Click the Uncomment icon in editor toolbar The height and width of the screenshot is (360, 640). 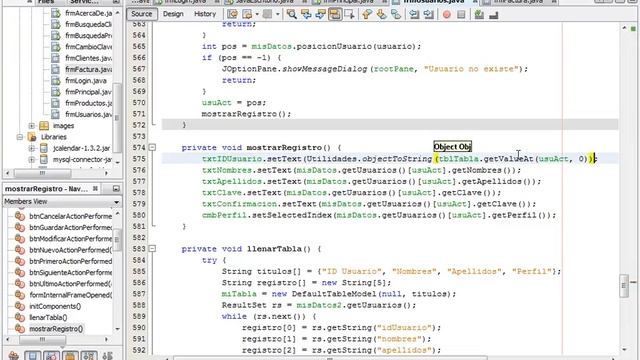pyautogui.click(x=493, y=15)
